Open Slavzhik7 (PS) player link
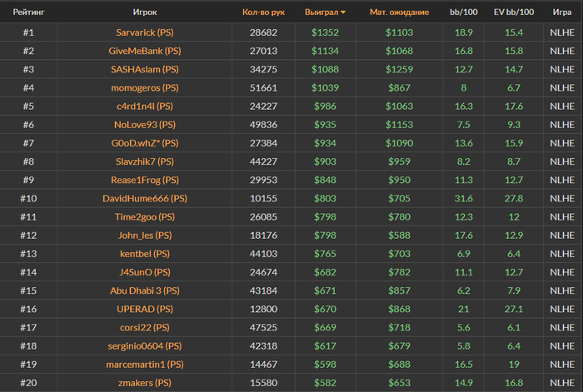Image resolution: width=583 pixels, height=392 pixels. 144,161
